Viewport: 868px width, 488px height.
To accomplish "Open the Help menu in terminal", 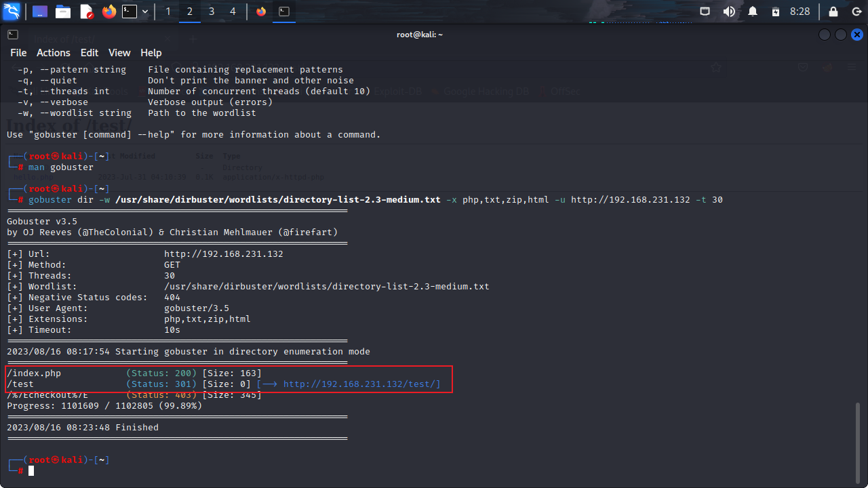I will (x=151, y=53).
